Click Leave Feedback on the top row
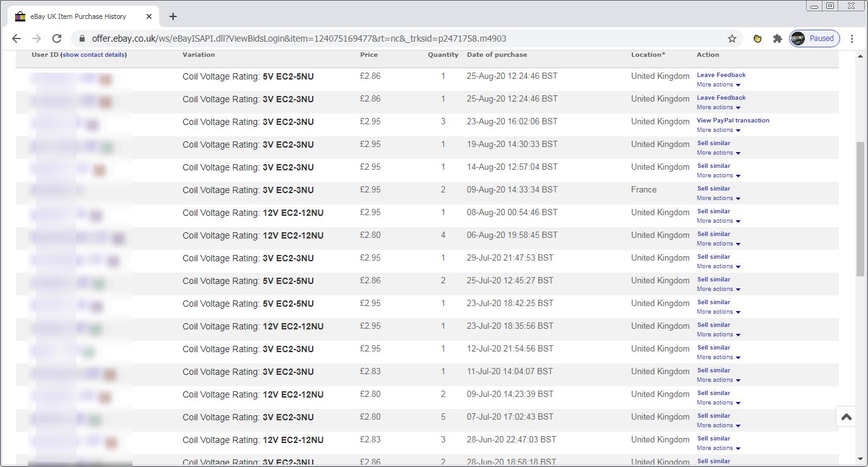 click(721, 74)
